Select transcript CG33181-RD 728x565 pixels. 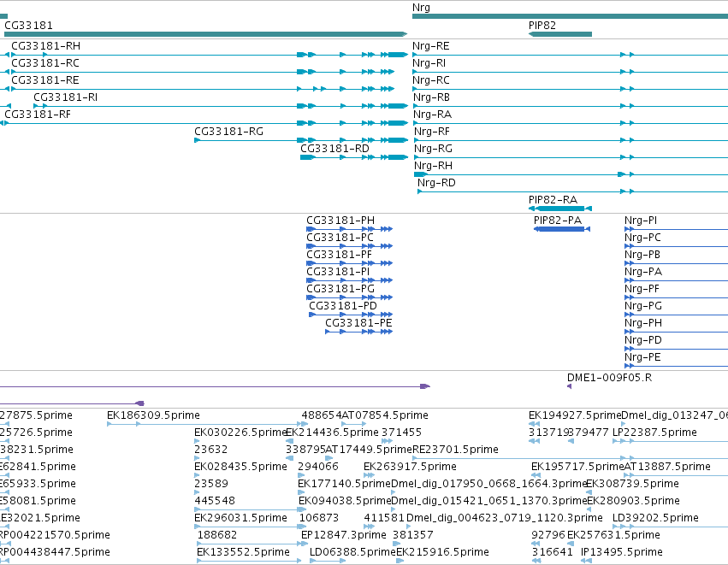334,149
